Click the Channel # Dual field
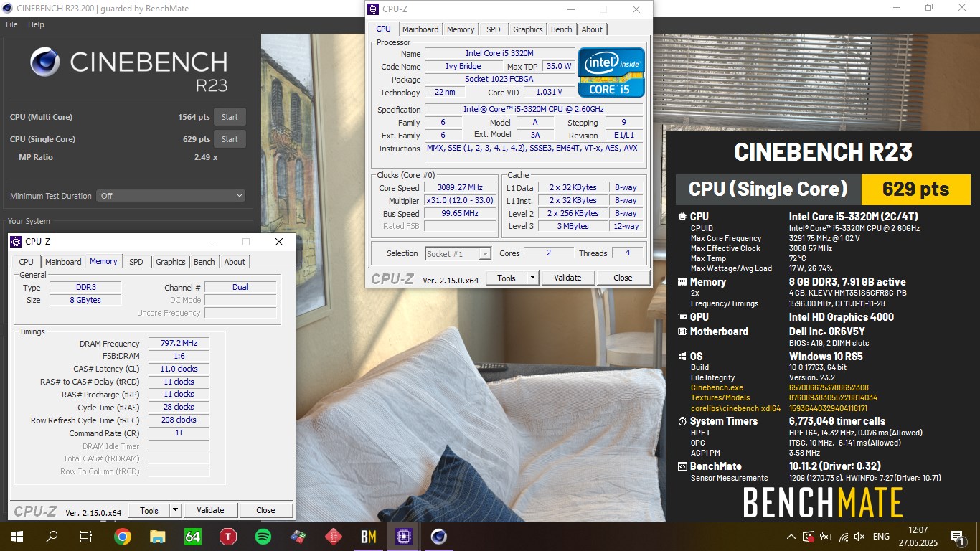Screen dimensions: 980x551 pos(240,287)
